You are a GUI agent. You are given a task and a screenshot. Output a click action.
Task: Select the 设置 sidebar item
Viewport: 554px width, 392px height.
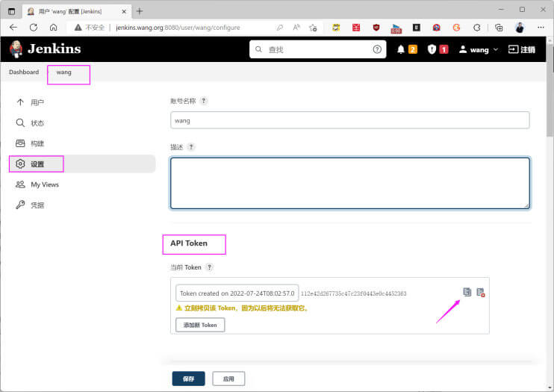coord(83,164)
